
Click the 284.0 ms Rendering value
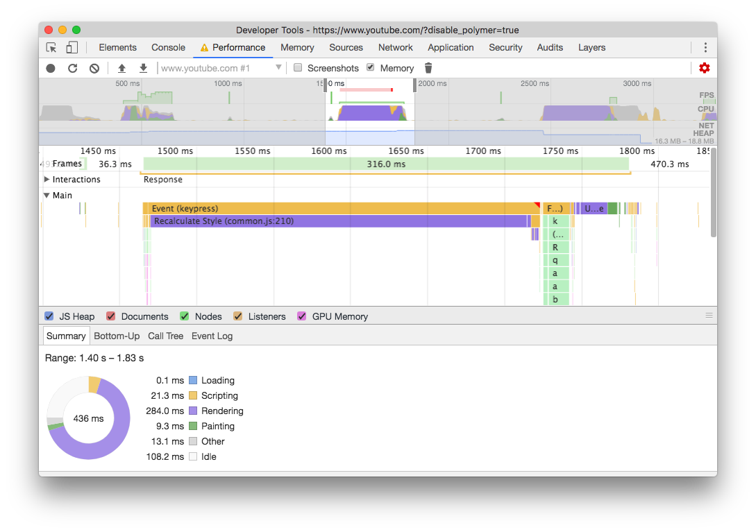click(x=165, y=411)
